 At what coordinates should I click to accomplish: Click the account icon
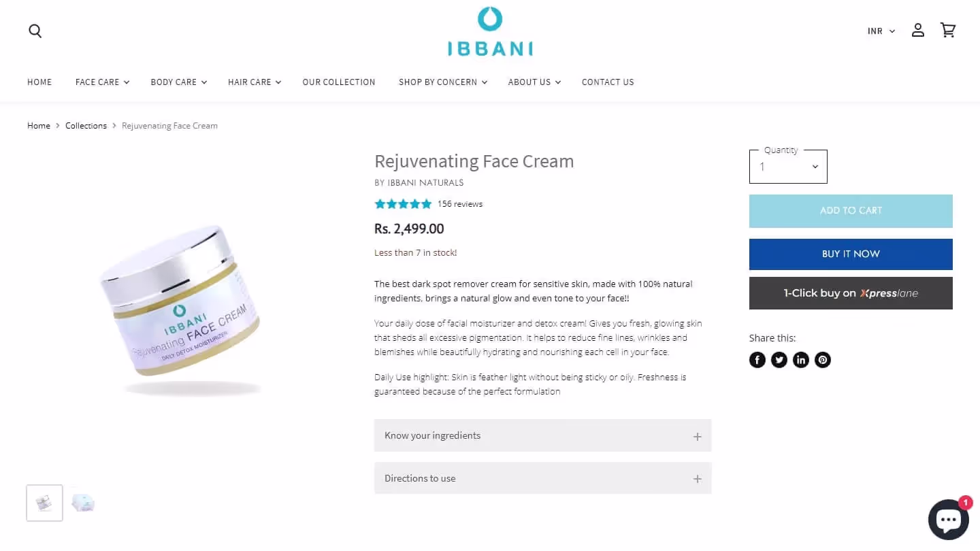click(917, 29)
